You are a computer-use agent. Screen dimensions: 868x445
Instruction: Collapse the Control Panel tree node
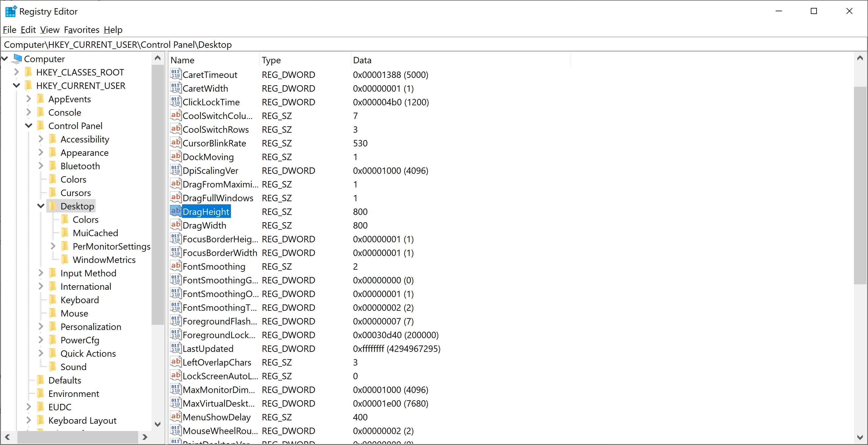click(x=29, y=126)
